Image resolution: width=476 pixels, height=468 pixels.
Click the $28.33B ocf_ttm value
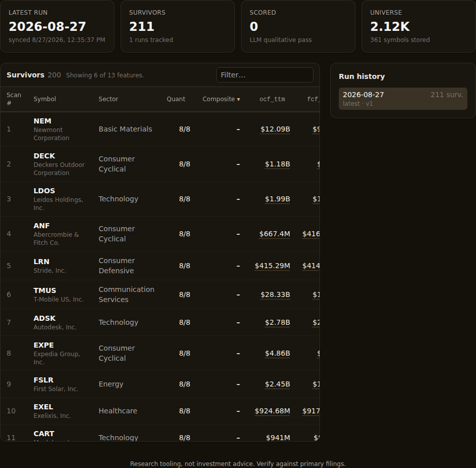tap(275, 294)
